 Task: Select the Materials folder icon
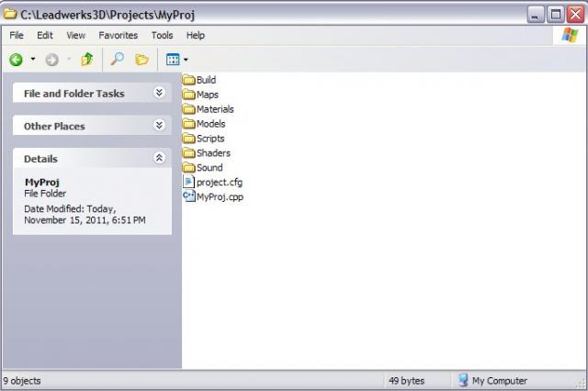click(x=189, y=109)
